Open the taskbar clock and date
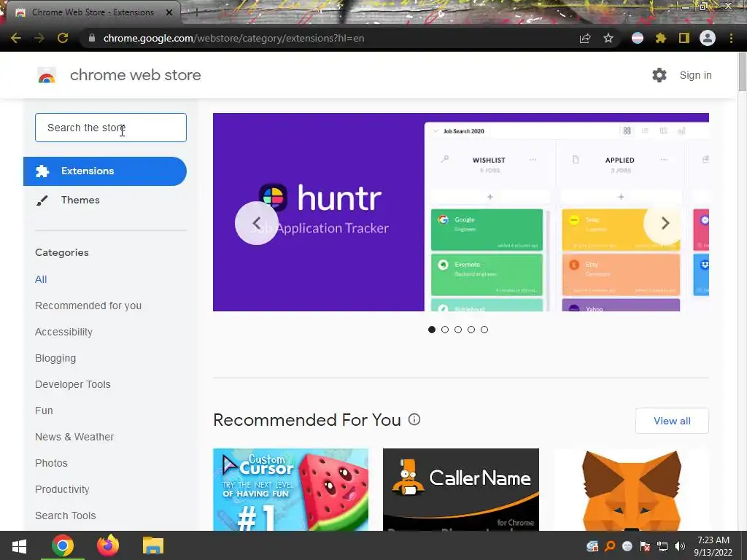Viewport: 747px width, 560px height. point(713,546)
